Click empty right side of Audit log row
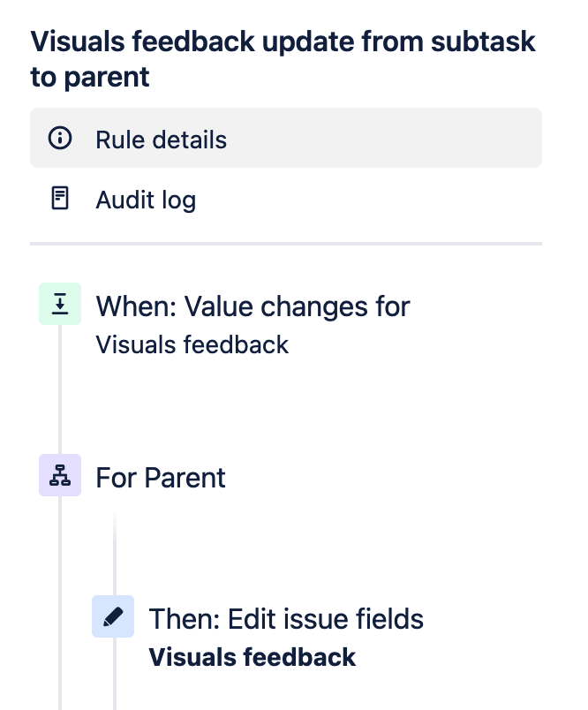588x710 pixels. click(x=397, y=200)
